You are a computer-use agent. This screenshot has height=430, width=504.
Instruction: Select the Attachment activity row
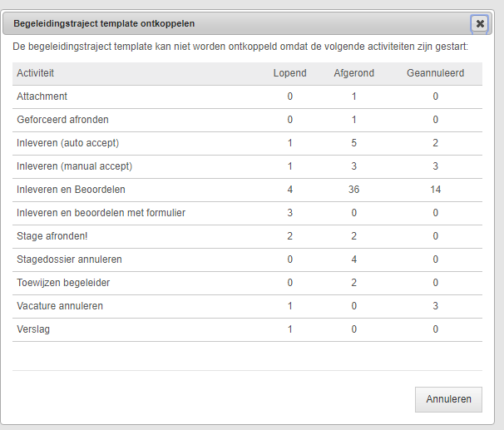(247, 96)
